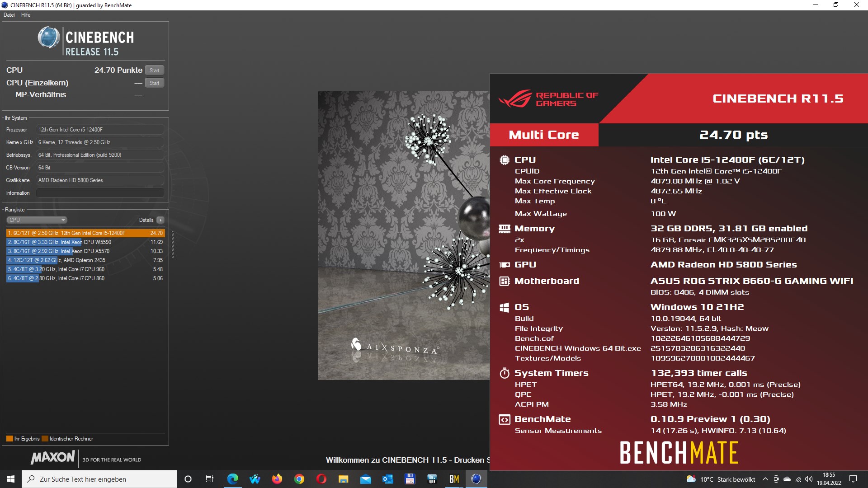
Task: Click the Motherboard icon in BenchMate panel
Action: point(505,281)
